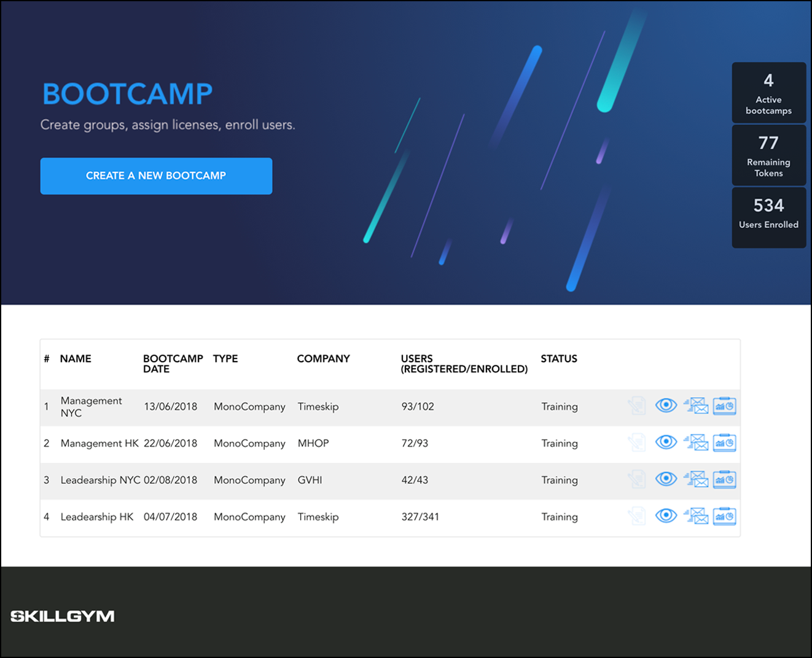View the Leadearship HK bootcamp with eye icon

click(x=666, y=516)
